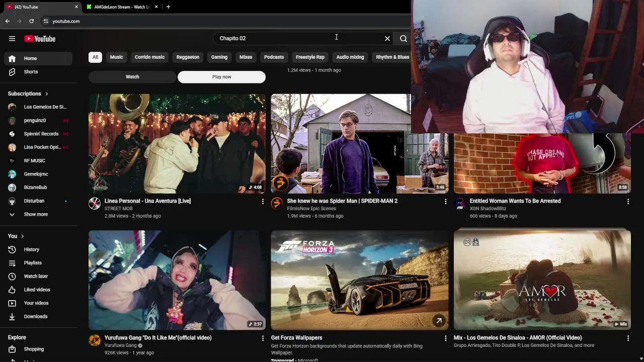
Task: Click the YouTube logo
Action: pos(40,39)
